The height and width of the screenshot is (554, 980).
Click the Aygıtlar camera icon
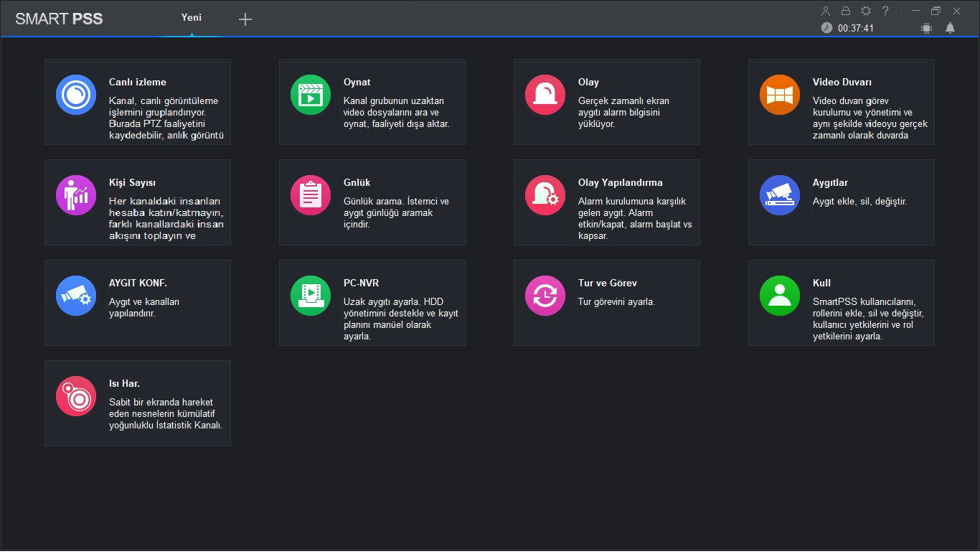tap(780, 195)
